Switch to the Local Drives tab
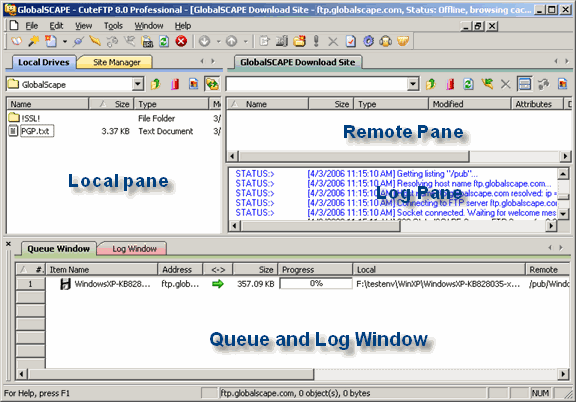This screenshot has height=402, width=576. [43, 62]
